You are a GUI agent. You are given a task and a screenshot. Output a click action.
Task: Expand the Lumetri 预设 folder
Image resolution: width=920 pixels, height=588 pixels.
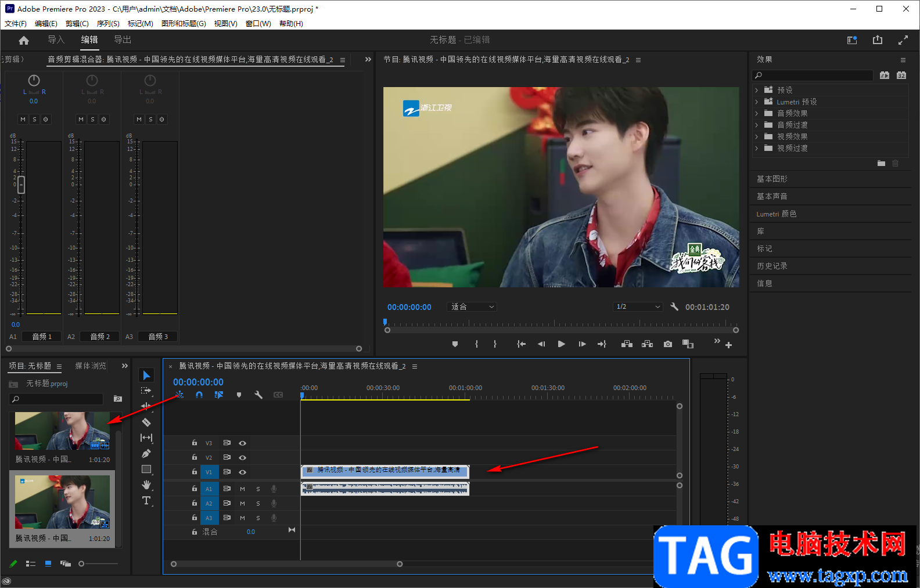(x=757, y=102)
